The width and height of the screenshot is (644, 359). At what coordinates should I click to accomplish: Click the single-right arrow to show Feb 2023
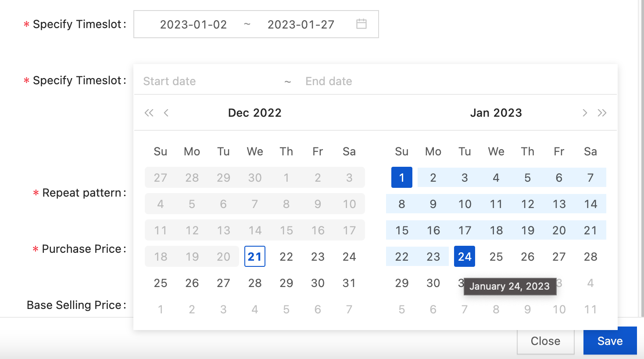click(x=584, y=113)
